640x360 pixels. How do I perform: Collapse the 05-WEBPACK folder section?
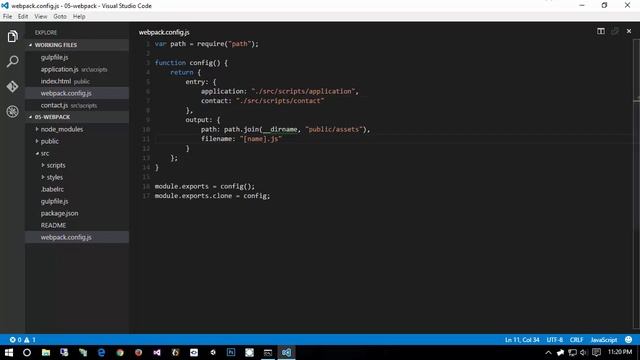(77, 117)
